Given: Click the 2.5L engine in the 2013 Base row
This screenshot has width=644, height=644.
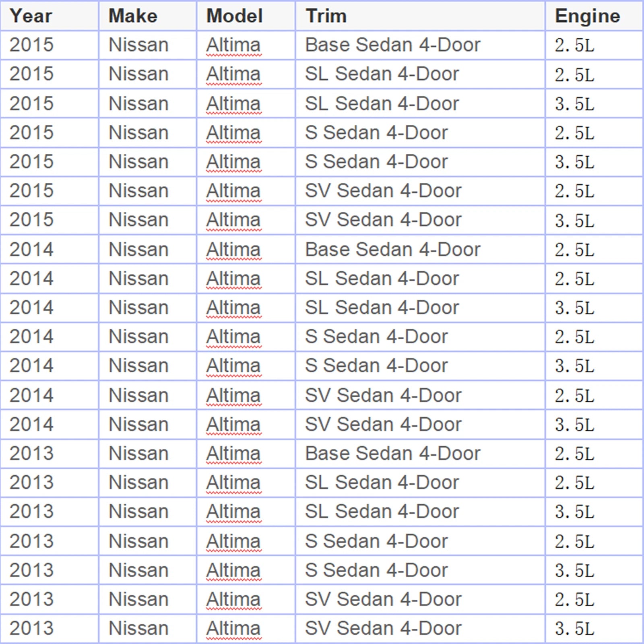Looking at the screenshot, I should [x=574, y=454].
